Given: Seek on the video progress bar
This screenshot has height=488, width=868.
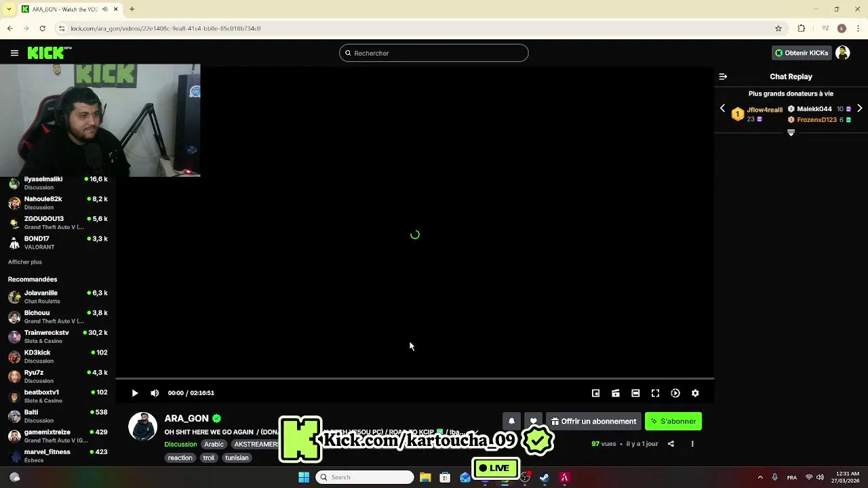Looking at the screenshot, I should [415, 378].
